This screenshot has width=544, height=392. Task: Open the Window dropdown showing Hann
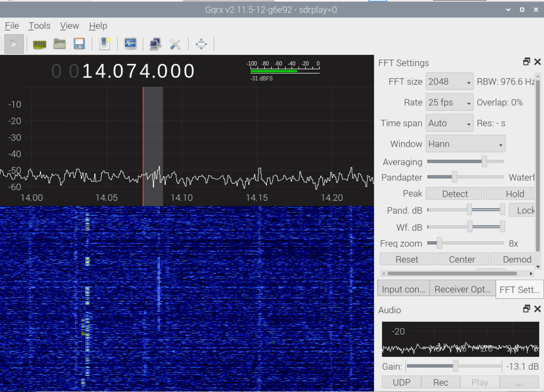[x=465, y=144]
